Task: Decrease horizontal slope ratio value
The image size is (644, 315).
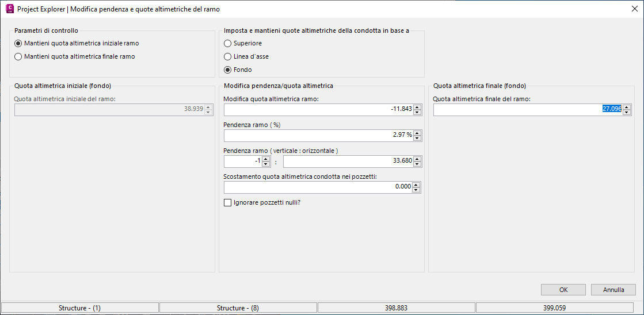Action: pyautogui.click(x=417, y=164)
